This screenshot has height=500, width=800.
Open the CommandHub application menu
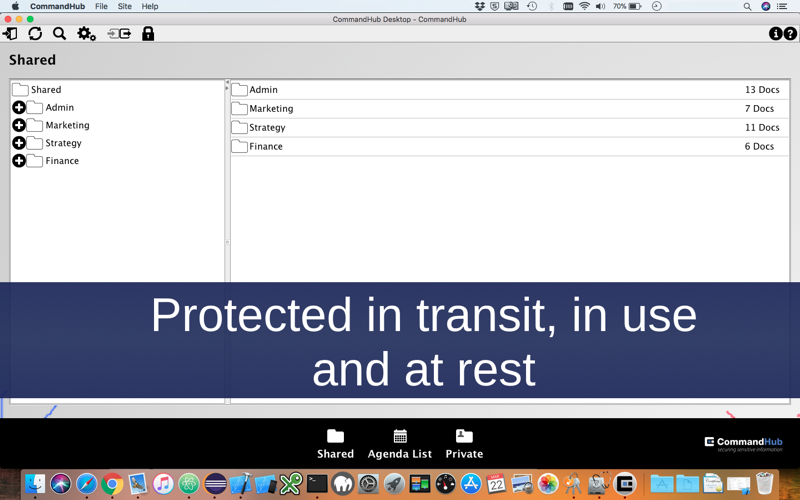click(57, 6)
